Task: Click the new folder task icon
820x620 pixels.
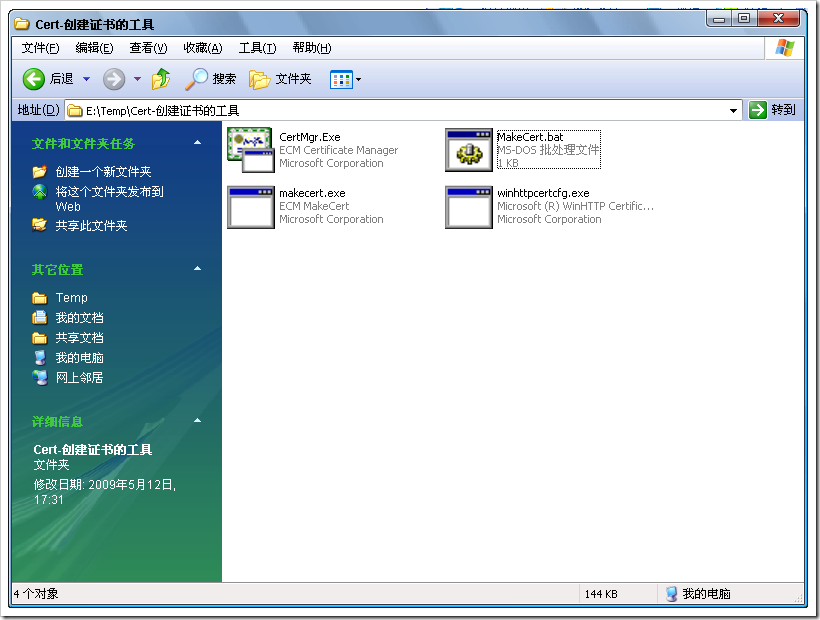Action: click(40, 171)
